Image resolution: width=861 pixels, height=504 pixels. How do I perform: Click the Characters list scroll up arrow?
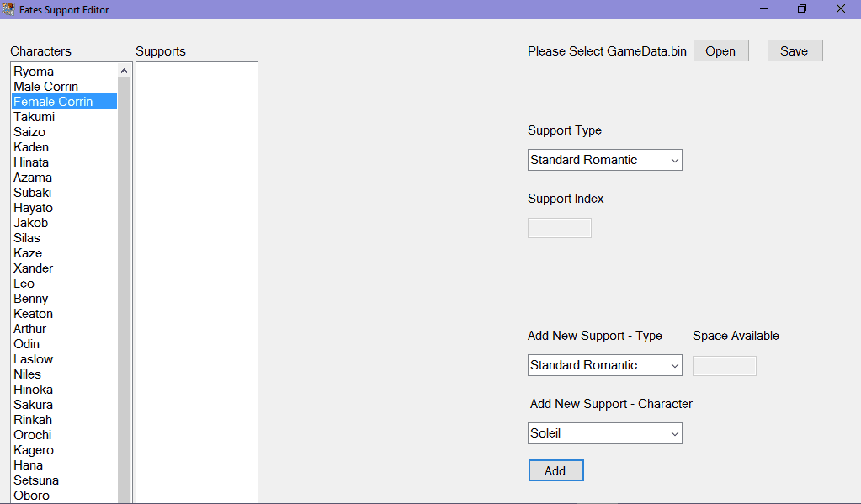coord(124,71)
